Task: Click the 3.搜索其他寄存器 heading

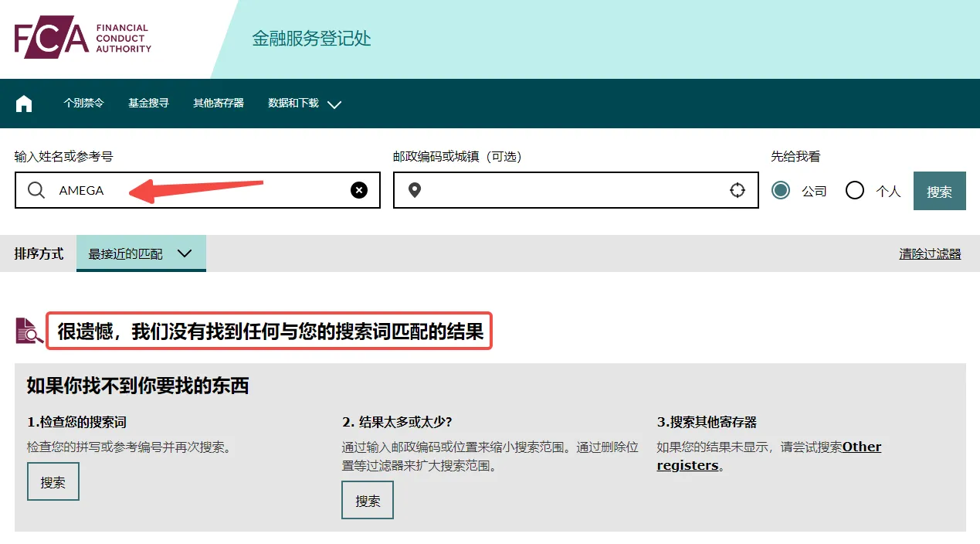Action: [x=707, y=422]
